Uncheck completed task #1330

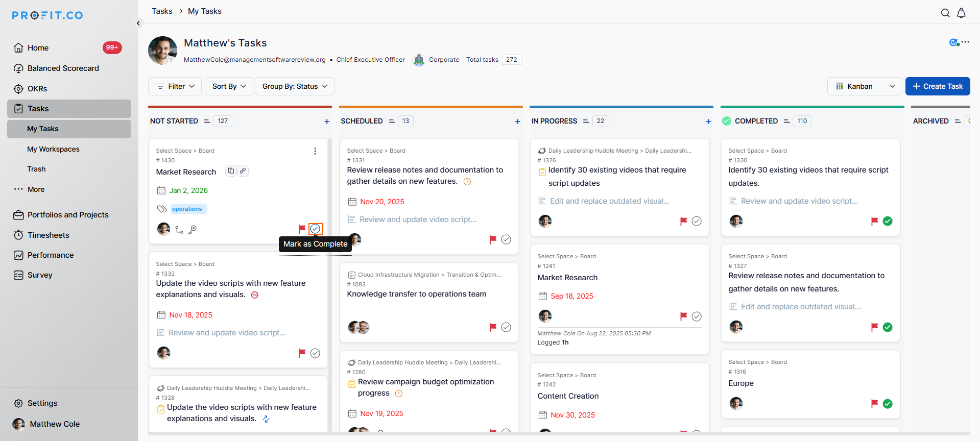pos(888,221)
